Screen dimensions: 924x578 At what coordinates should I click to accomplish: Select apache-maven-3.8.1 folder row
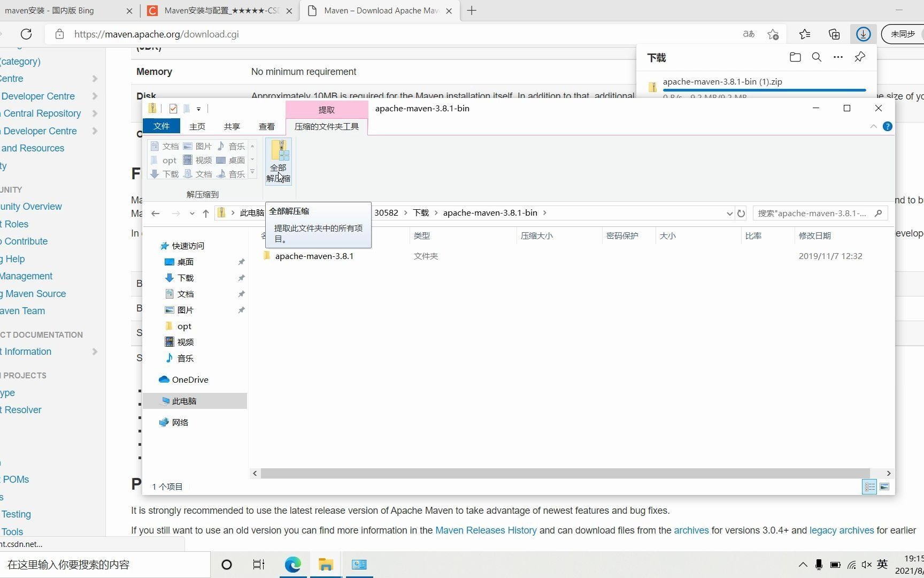tap(571, 256)
